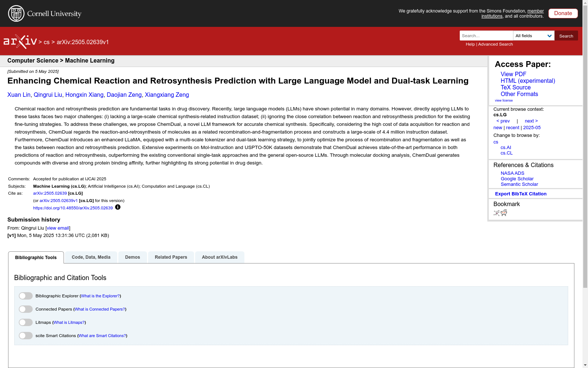
Task: Click arXiv:2505.02639v1 version link
Action: pyautogui.click(x=58, y=201)
